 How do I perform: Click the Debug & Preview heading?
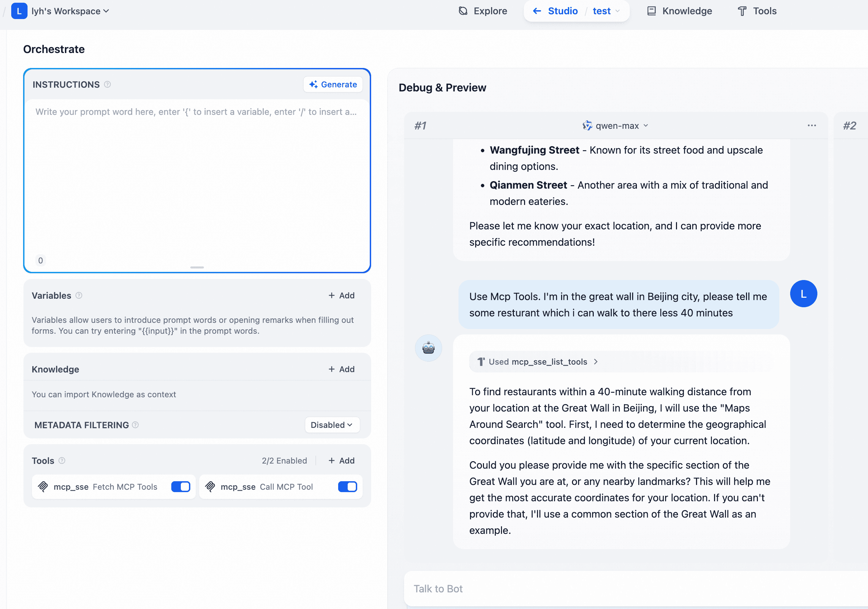point(442,87)
